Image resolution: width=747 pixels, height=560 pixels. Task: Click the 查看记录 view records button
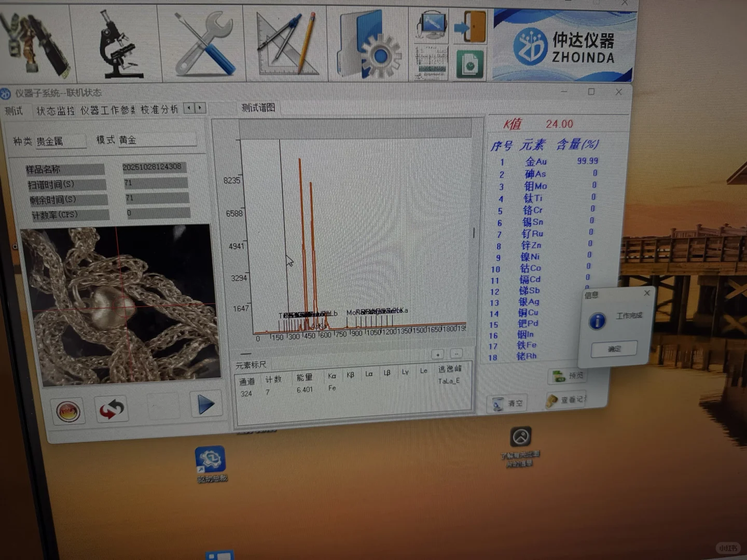point(566,400)
